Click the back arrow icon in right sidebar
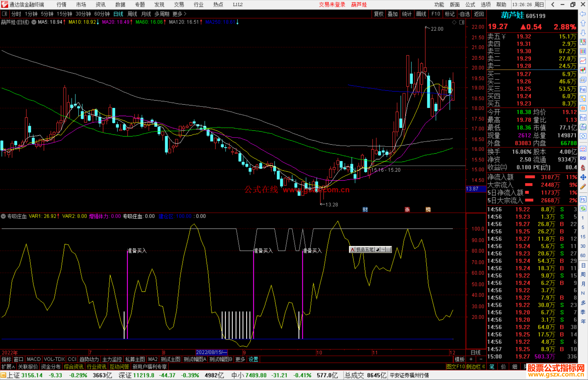This screenshot has width=588, height=380. coord(583,14)
